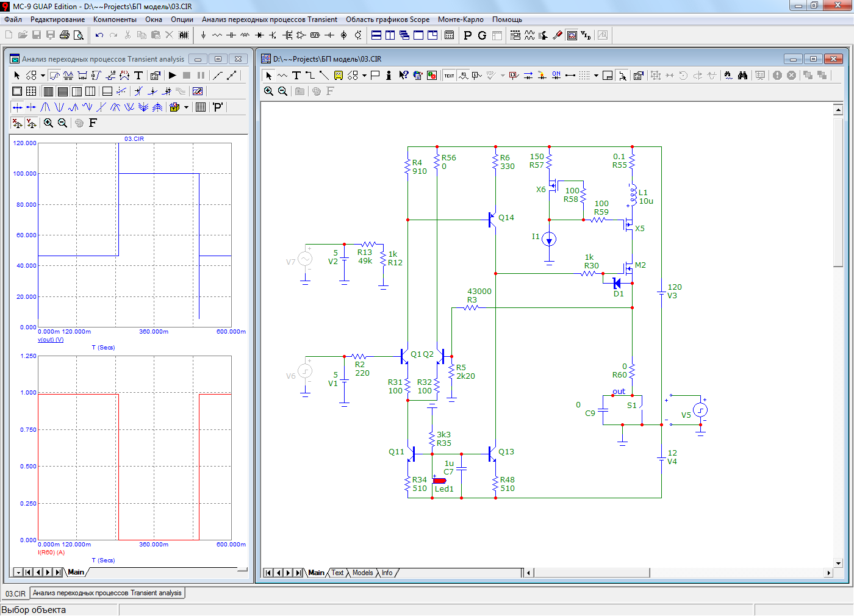
Task: Expand dropdown next to the yellow package icon
Action: point(186,107)
